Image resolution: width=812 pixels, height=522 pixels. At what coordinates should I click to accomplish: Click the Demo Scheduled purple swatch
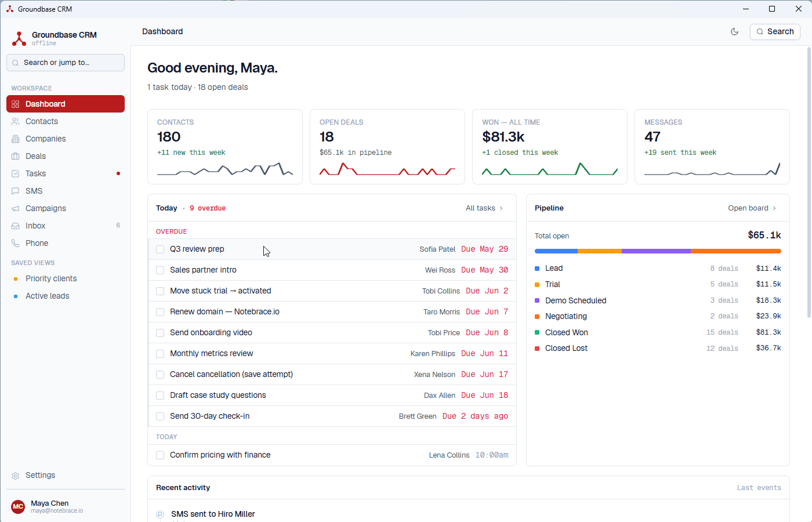(537, 300)
